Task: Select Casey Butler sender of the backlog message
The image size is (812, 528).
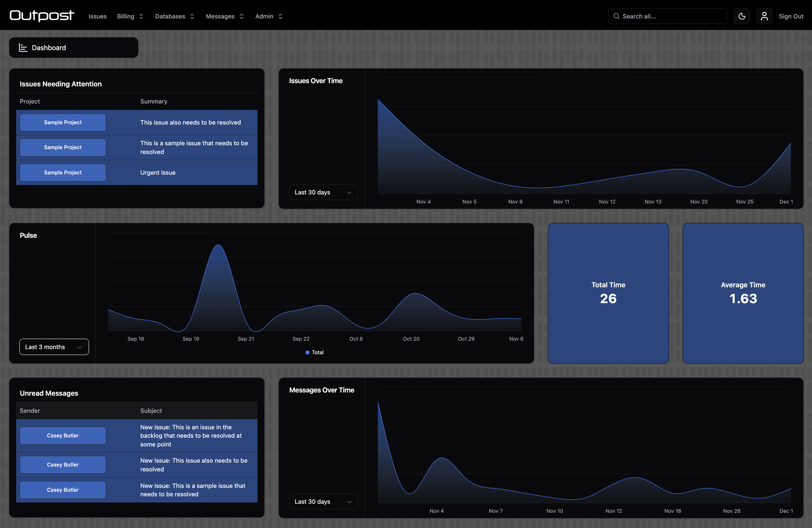Action: coord(63,435)
